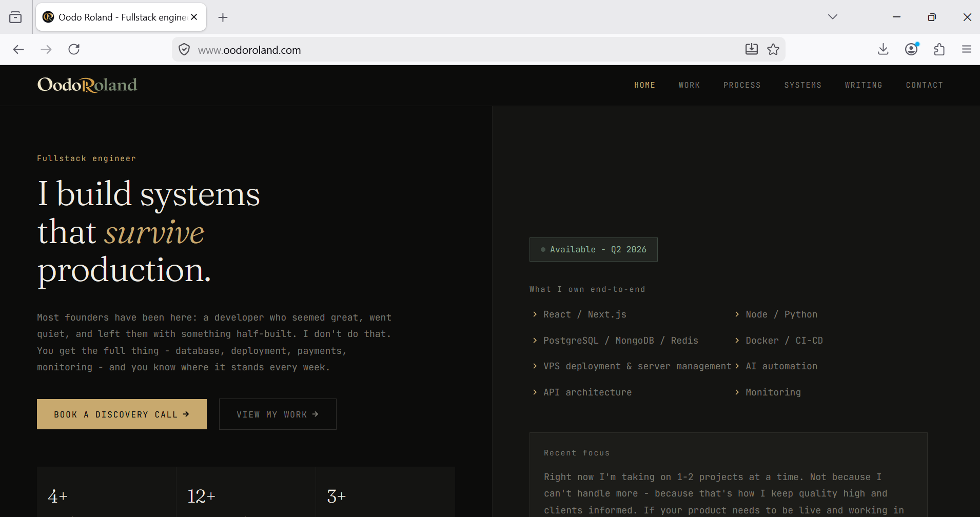
Task: Click the 3+ statistic
Action: coord(337,496)
